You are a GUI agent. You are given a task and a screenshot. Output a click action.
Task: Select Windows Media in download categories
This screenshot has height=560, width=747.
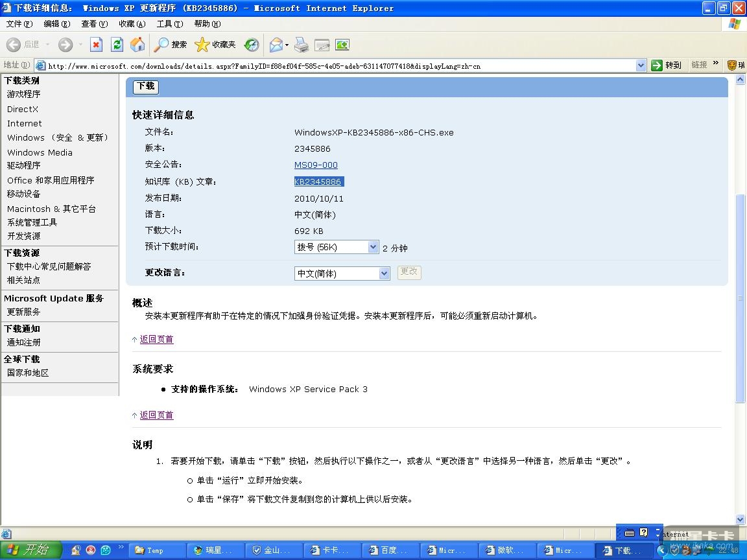pos(40,152)
